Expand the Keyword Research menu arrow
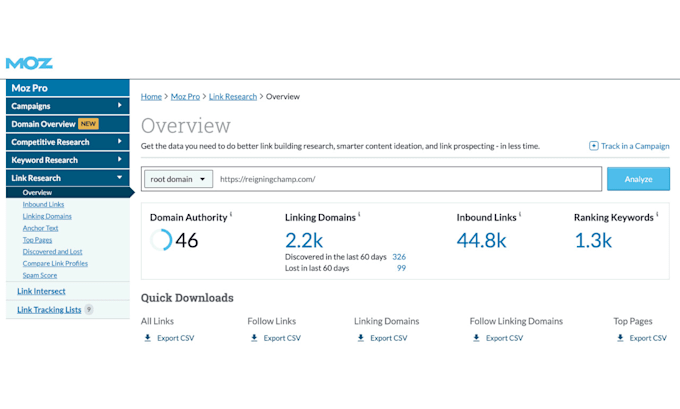680x409 pixels. click(119, 159)
